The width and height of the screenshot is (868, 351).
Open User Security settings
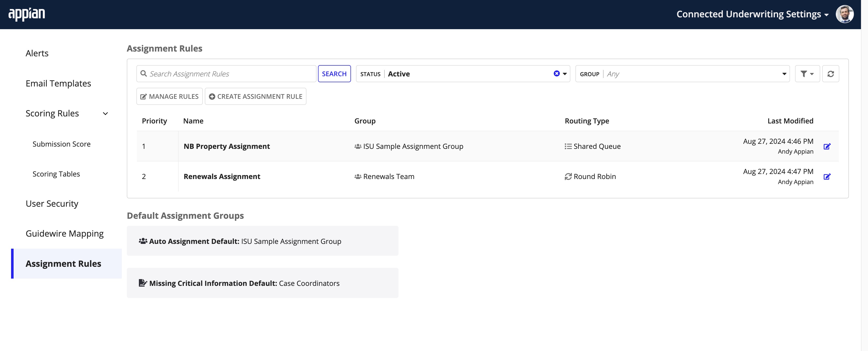pos(52,203)
